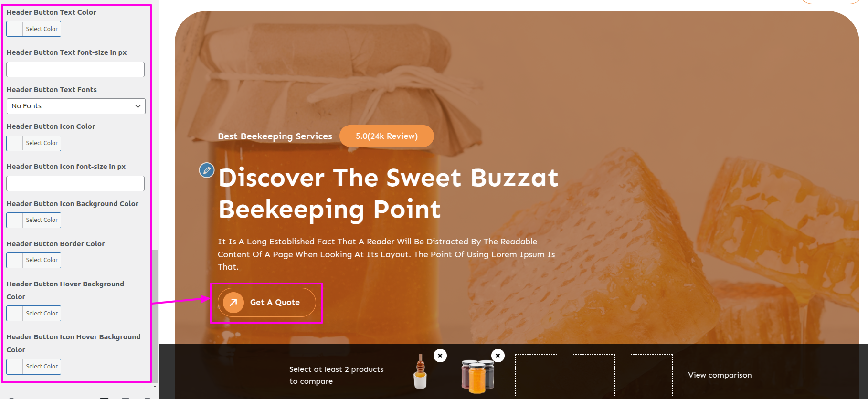Click the honey jars product thumbnail

(x=478, y=377)
